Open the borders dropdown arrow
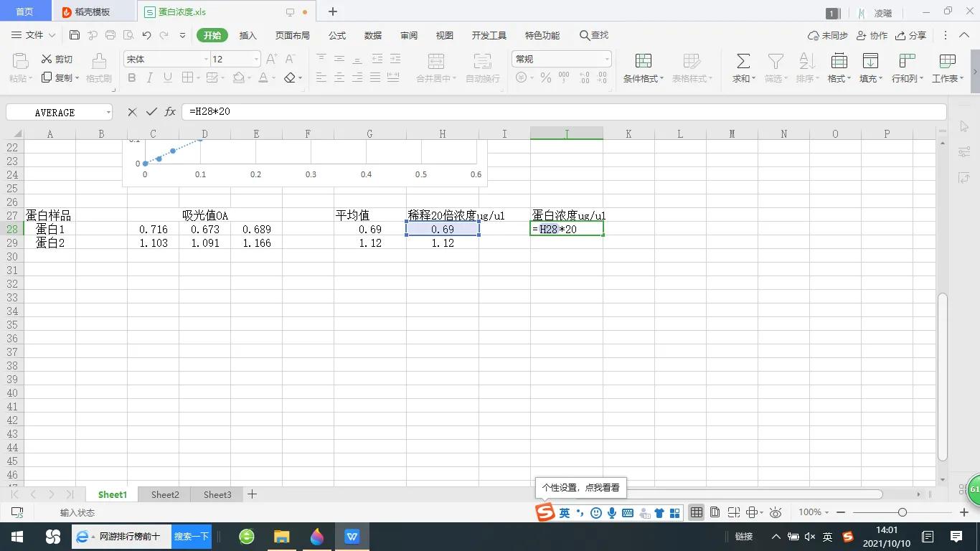The width and height of the screenshot is (980, 551). click(x=198, y=77)
